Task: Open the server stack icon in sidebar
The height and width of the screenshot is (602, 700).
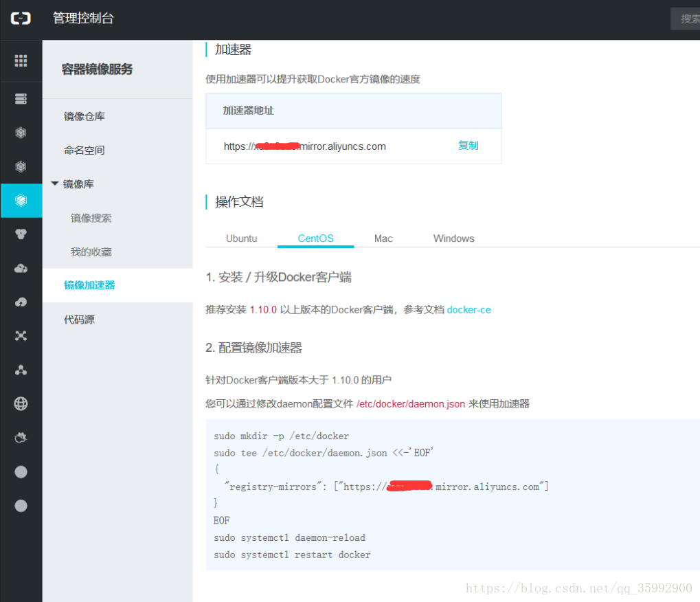Action: [x=21, y=99]
